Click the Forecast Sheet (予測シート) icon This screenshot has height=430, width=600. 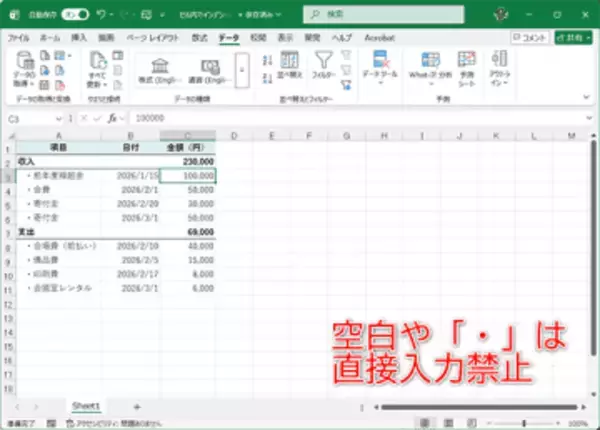click(467, 69)
